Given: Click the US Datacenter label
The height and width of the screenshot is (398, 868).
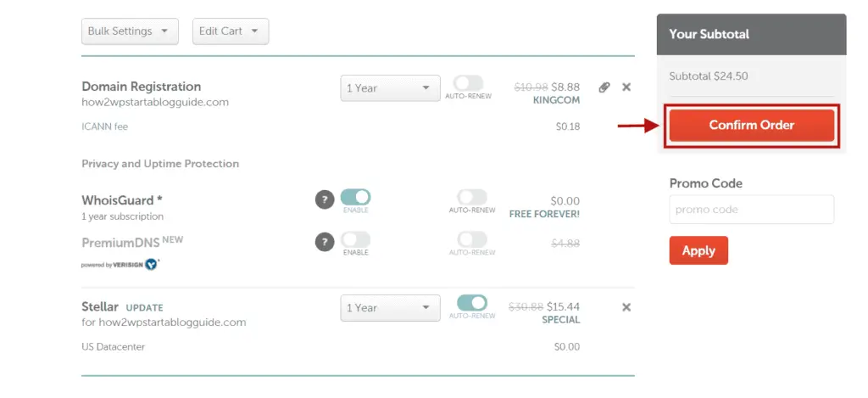Looking at the screenshot, I should coord(113,347).
